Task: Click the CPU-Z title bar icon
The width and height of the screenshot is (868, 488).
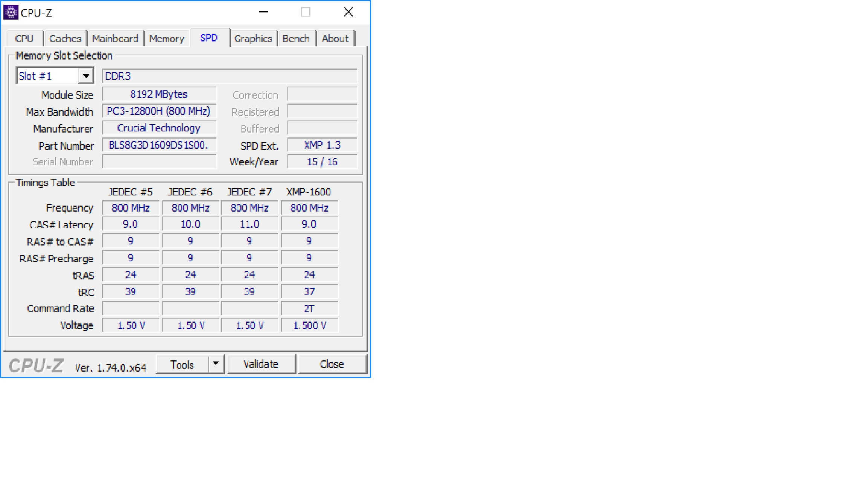Action: click(x=11, y=12)
